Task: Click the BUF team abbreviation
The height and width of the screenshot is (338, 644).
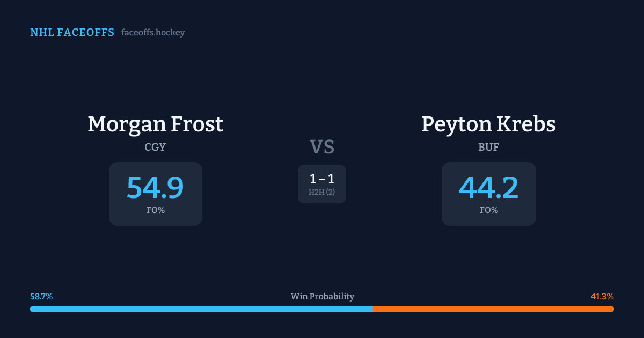Action: (x=488, y=148)
